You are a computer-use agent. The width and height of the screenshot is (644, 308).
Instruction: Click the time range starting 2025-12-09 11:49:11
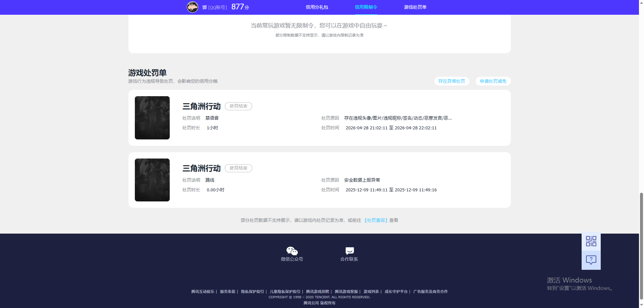coord(391,190)
